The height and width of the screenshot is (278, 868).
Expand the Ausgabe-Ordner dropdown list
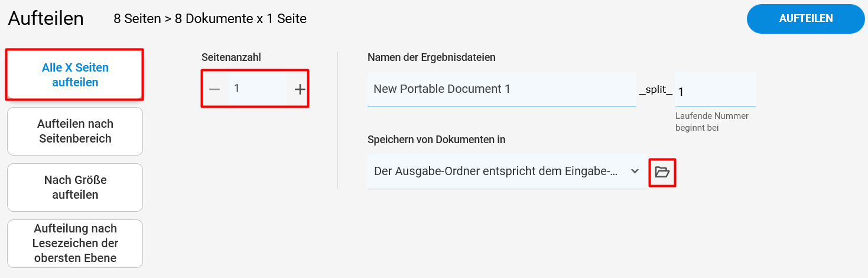click(507, 172)
